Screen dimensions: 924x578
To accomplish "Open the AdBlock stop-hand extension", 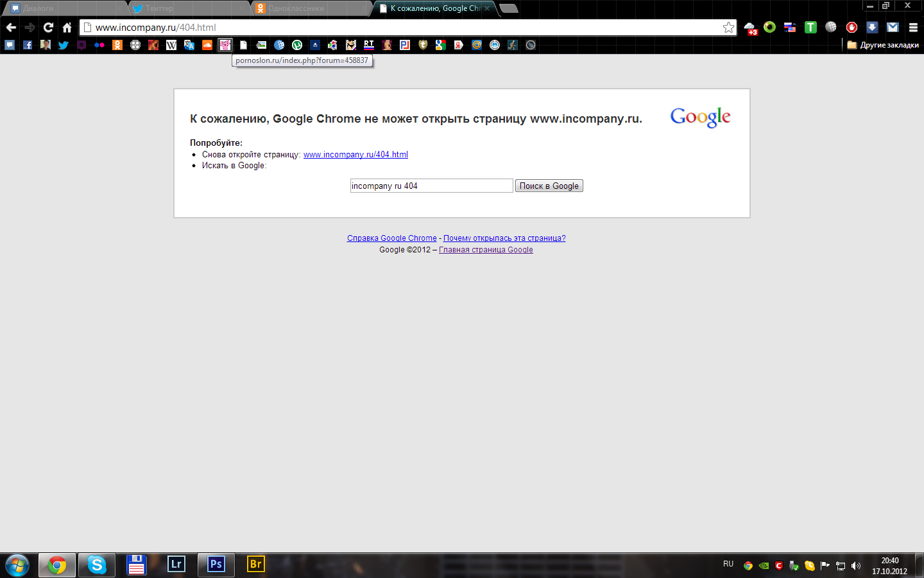I will 851,27.
